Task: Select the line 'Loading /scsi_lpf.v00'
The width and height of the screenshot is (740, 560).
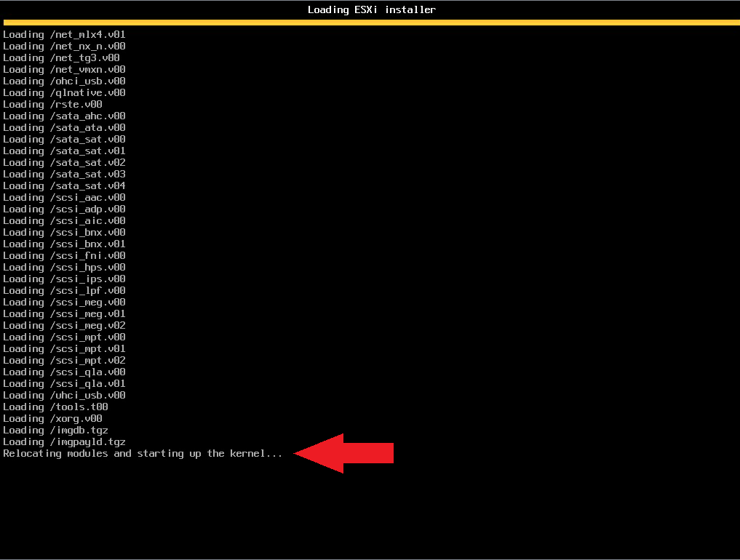Action: click(64, 291)
